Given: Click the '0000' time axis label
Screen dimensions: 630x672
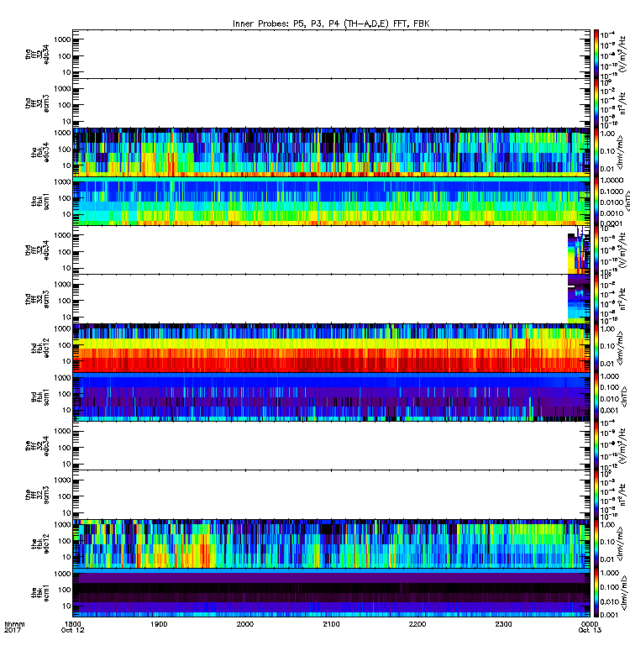Looking at the screenshot, I should pos(590,624).
